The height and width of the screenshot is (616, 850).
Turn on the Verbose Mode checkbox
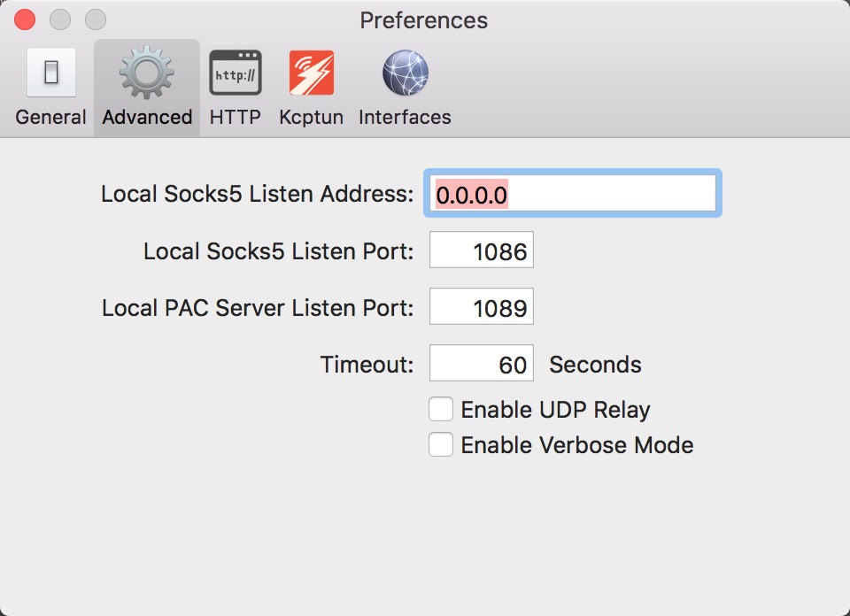click(441, 444)
